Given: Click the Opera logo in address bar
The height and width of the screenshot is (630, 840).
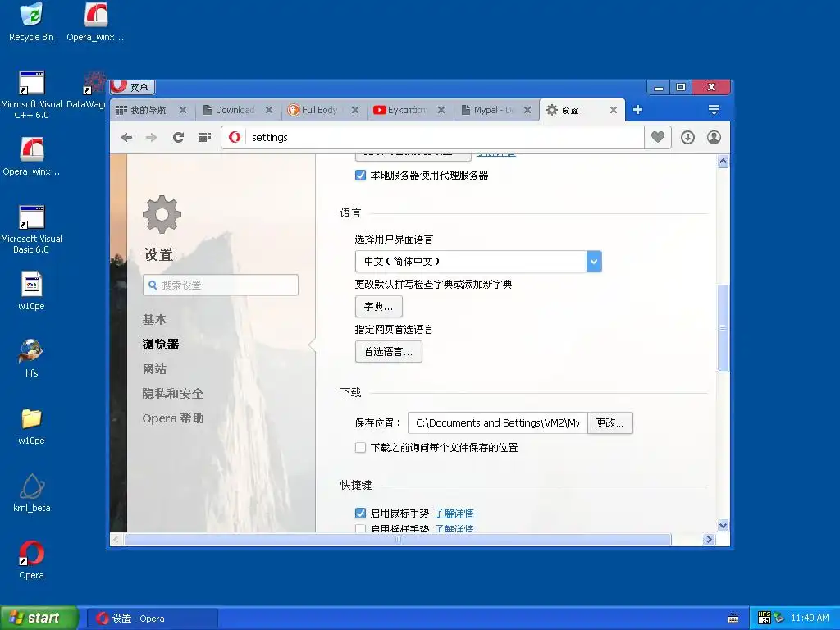Looking at the screenshot, I should [x=235, y=137].
